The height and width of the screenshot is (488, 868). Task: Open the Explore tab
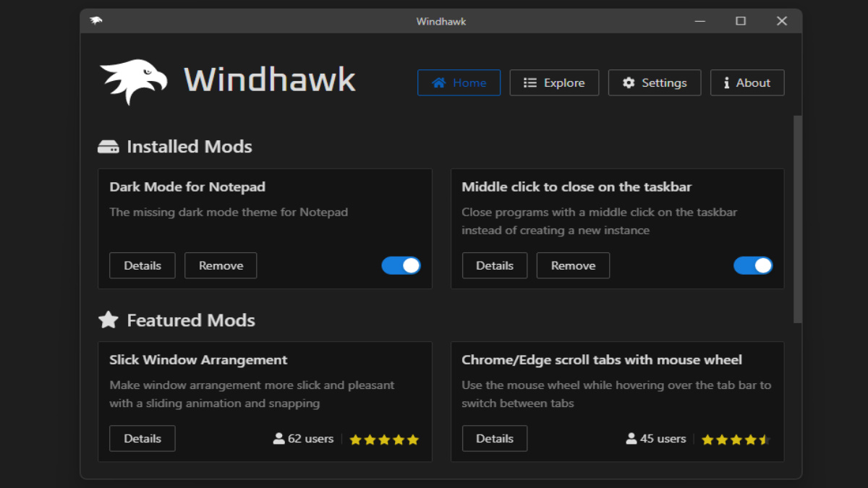coord(554,82)
